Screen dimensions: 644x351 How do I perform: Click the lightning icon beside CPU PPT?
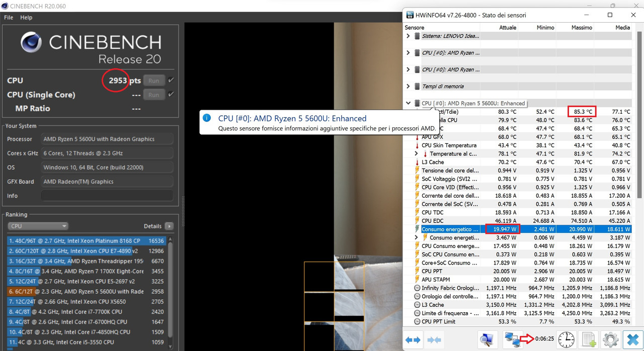417,271
